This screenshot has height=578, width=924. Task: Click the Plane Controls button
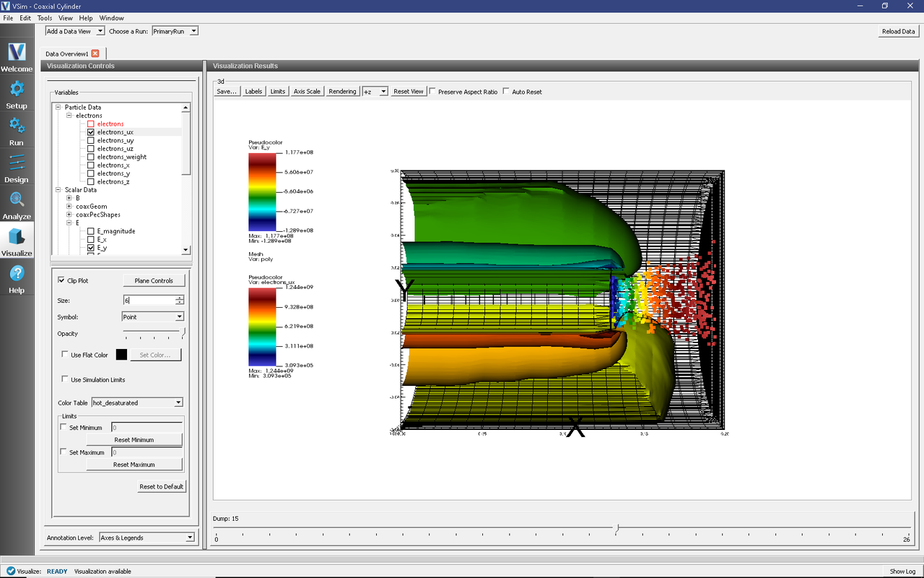click(153, 280)
